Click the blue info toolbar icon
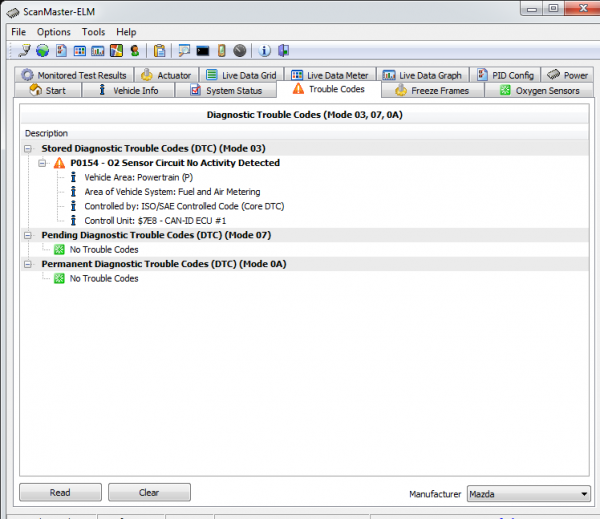This screenshot has height=519, width=600. coord(265,50)
